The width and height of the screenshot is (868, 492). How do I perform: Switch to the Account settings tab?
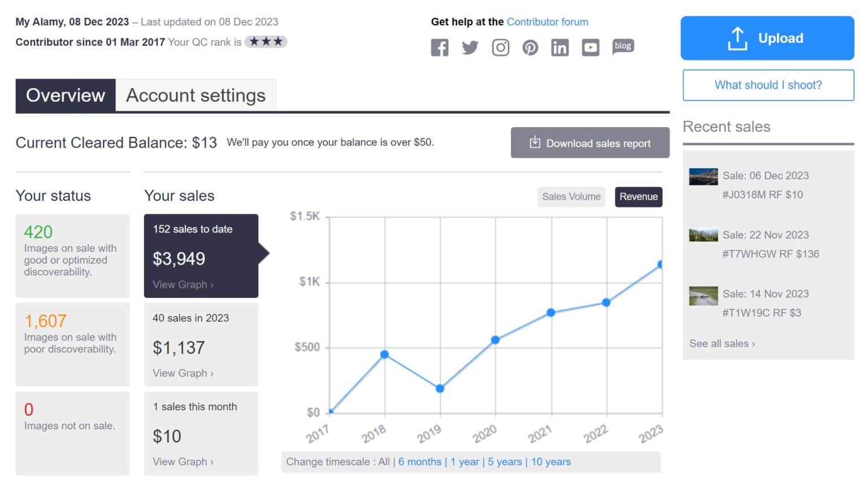point(196,95)
